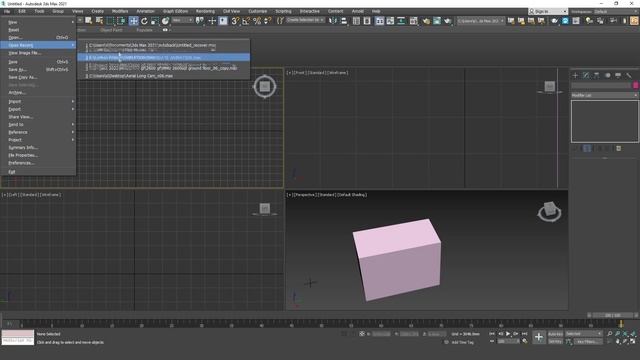The image size is (640, 360).
Task: Open recent file Aerial Long Cam max entry
Action: [163, 76]
